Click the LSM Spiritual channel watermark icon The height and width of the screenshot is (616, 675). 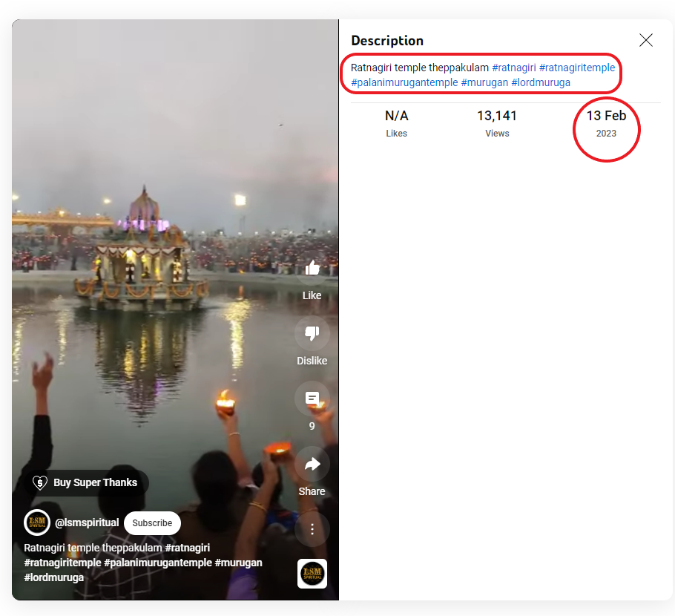pyautogui.click(x=312, y=573)
